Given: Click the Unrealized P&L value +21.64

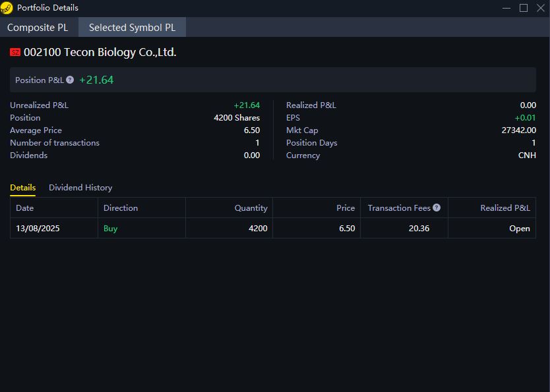Looking at the screenshot, I should point(247,105).
